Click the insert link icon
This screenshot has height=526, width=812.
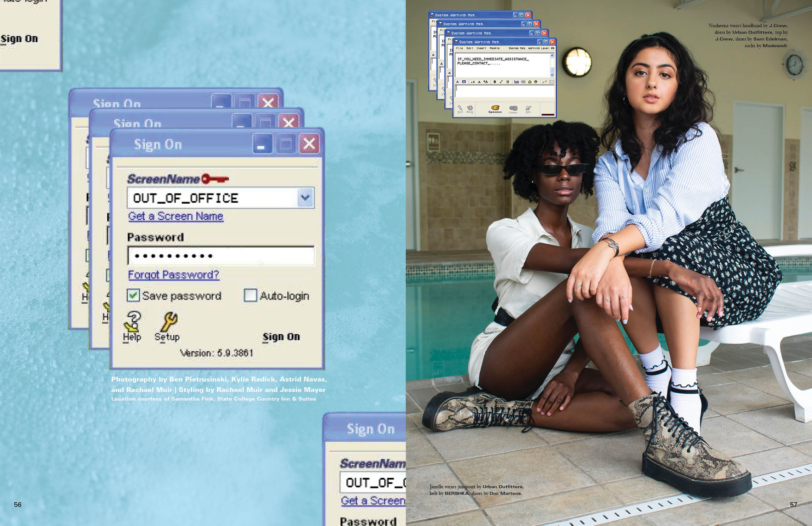(516, 82)
